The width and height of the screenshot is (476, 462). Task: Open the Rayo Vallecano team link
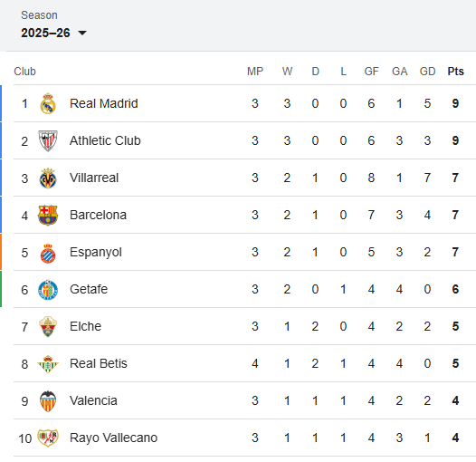[x=113, y=438]
